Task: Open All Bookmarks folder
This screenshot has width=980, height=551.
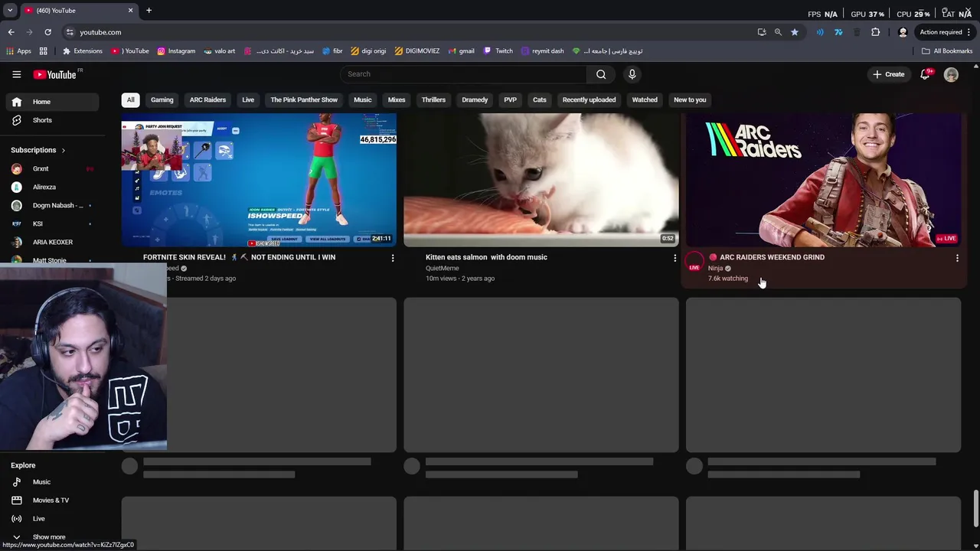Action: 947,51
